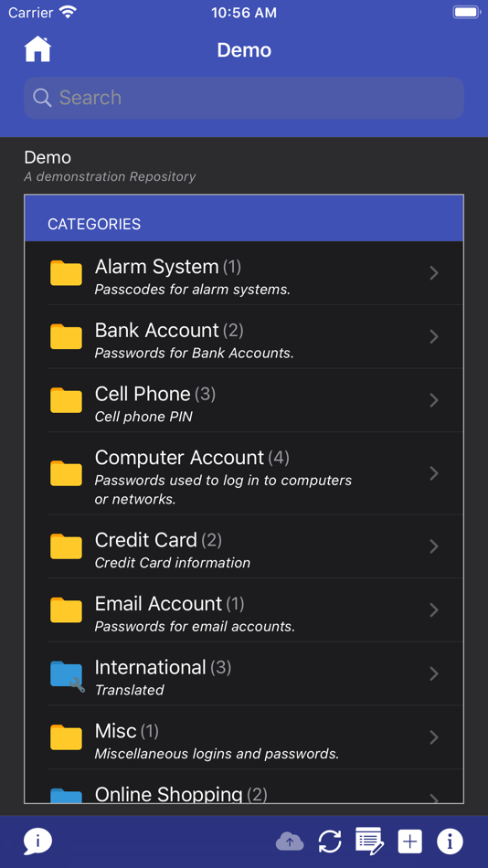Click the battery status icon
The image size is (488, 868).
(466, 12)
